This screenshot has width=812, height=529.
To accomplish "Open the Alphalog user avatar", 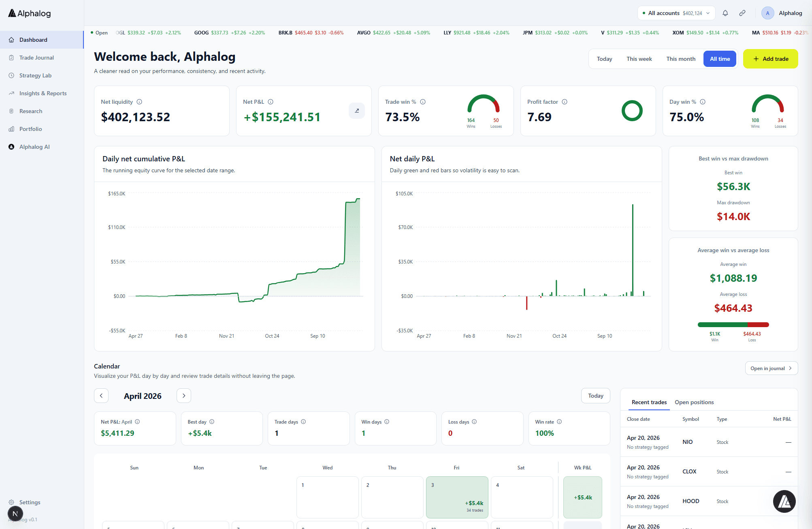I will click(767, 13).
